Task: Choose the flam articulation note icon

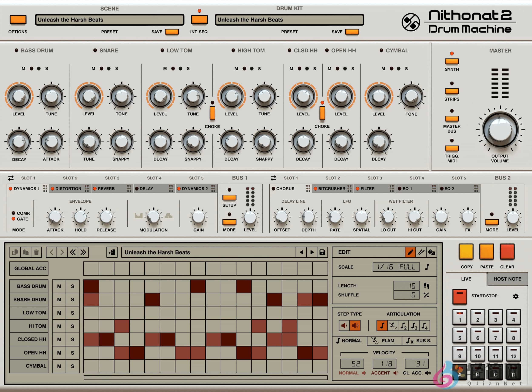Action: 392,325
